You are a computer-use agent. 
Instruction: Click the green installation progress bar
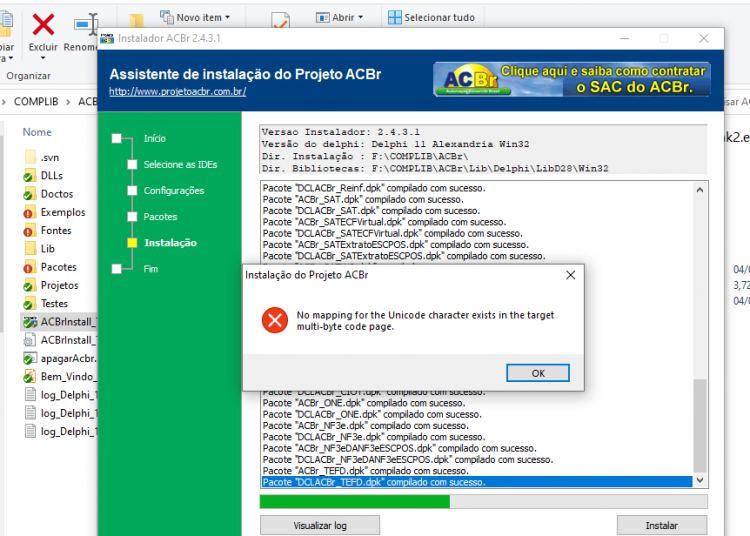pos(354,502)
